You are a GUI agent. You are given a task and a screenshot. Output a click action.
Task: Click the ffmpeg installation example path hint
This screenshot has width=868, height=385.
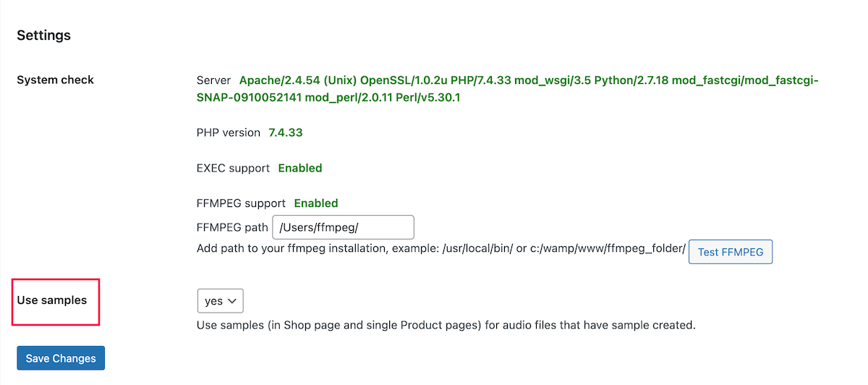[x=441, y=249]
